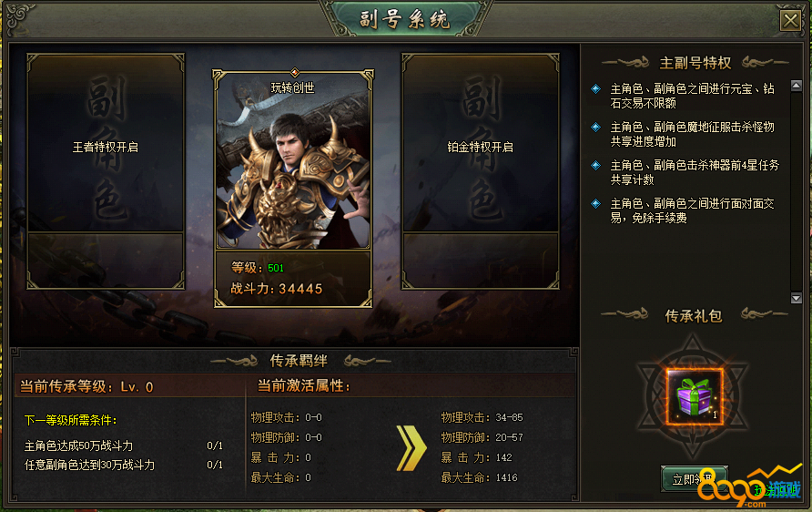Click the diamond bullet beside 魔地征服 privilege
This screenshot has height=512, width=812.
(596, 128)
